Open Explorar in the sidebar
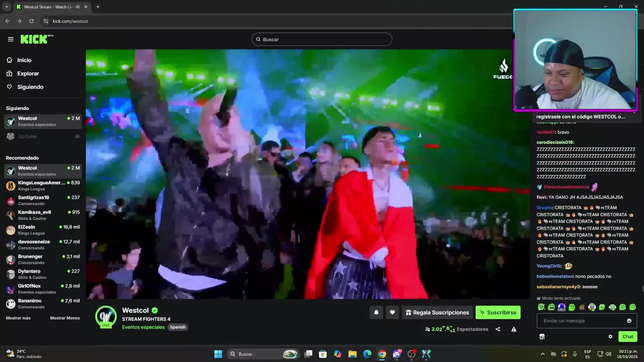Viewport: 644px width, 362px height. click(x=22, y=73)
